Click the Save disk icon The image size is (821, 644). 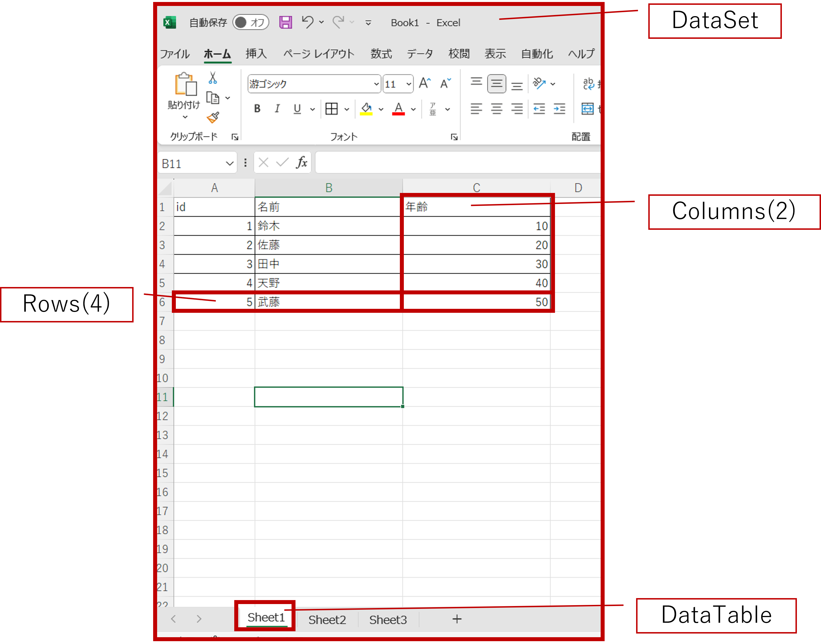coord(286,22)
